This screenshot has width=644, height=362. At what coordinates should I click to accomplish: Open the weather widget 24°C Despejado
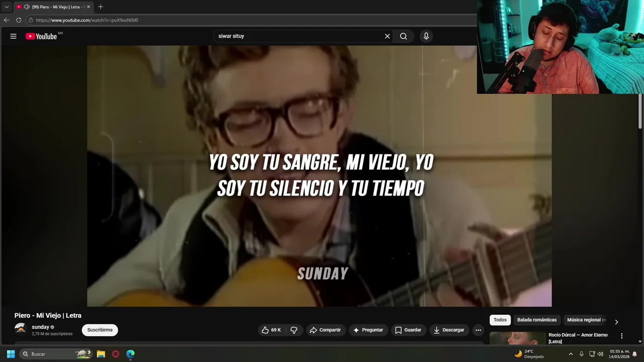pyautogui.click(x=529, y=354)
